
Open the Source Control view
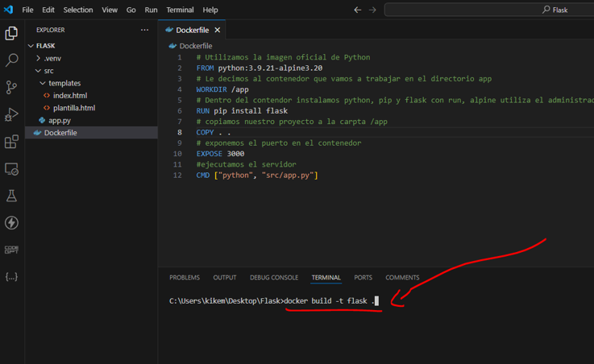(11, 88)
